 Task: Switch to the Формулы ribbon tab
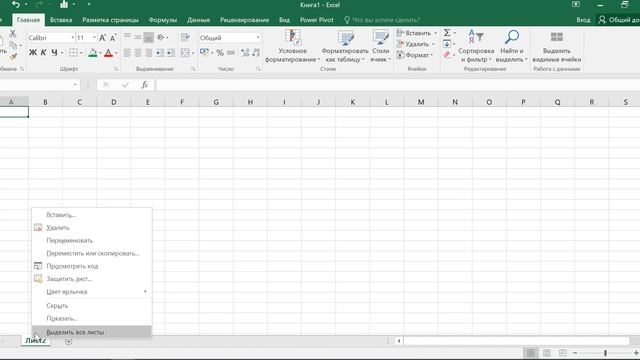162,20
